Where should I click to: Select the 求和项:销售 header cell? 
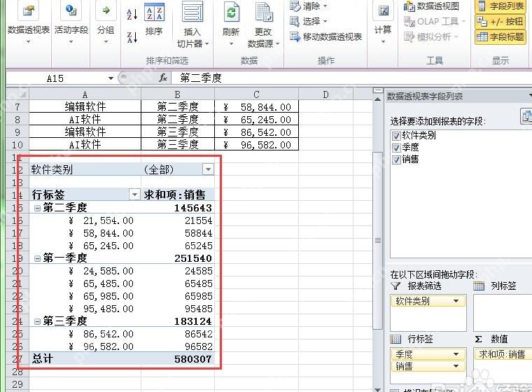click(177, 195)
